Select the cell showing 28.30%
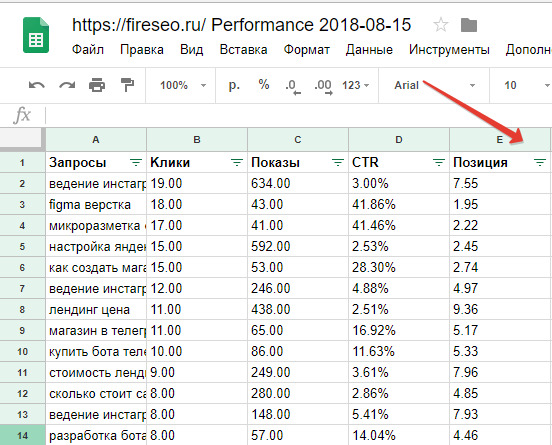The image size is (552, 445). coord(399,268)
